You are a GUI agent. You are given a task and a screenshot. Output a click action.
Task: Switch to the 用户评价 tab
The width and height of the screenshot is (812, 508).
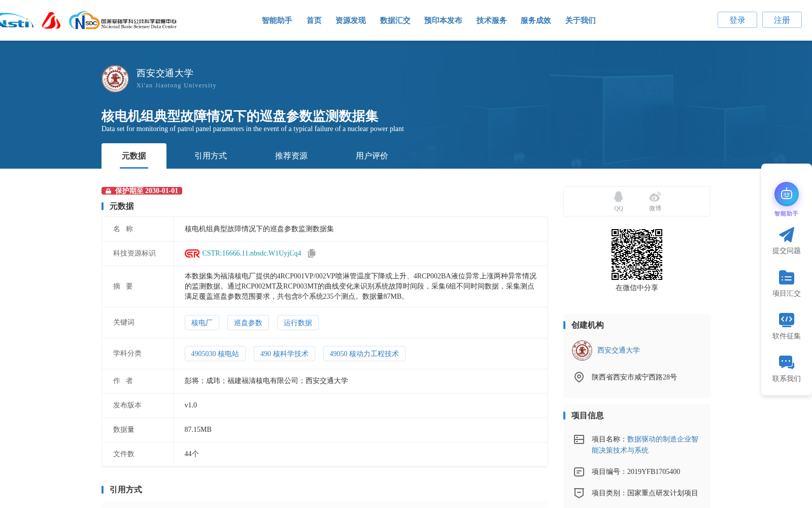[x=372, y=156]
